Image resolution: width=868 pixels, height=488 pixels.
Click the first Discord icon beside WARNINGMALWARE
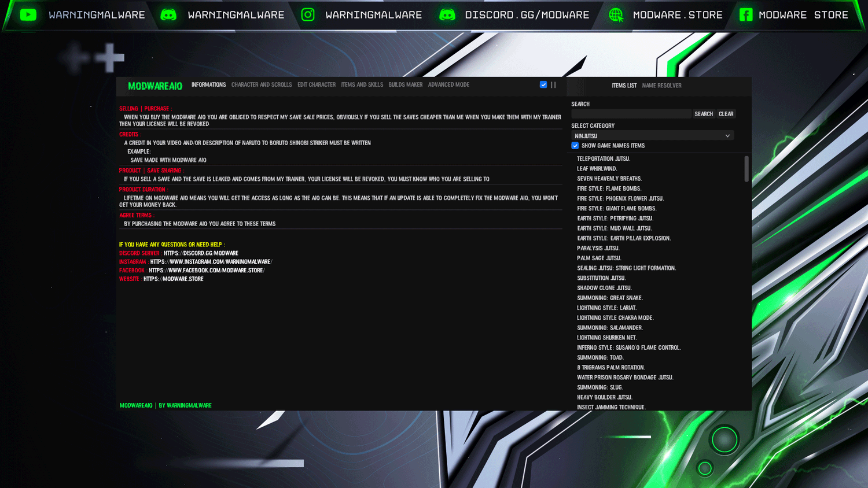pyautogui.click(x=168, y=14)
